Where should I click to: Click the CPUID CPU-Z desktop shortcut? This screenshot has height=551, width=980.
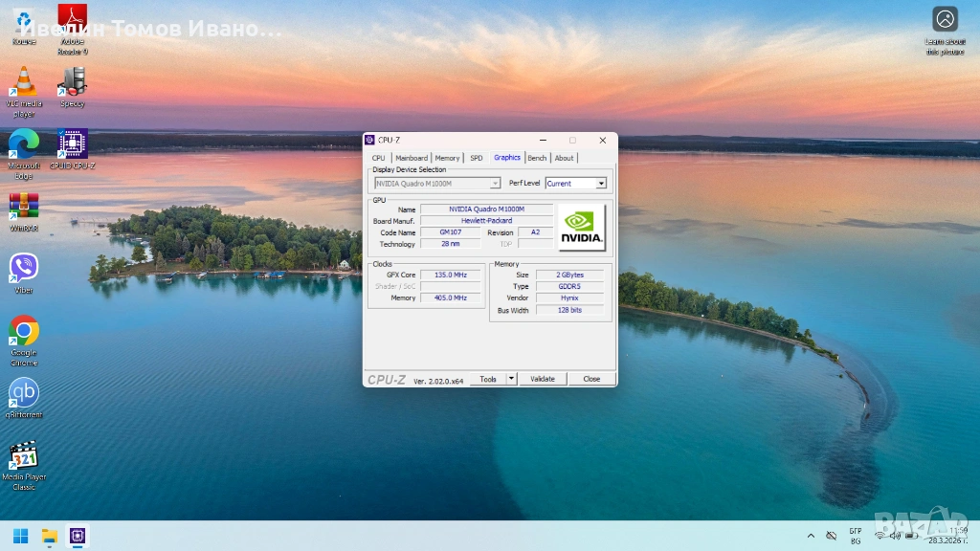(x=72, y=145)
